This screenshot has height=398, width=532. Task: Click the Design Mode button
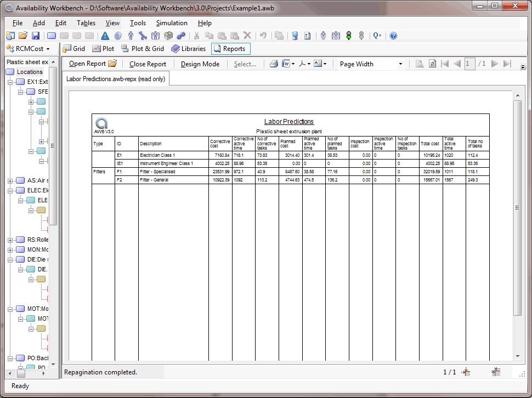pyautogui.click(x=200, y=64)
